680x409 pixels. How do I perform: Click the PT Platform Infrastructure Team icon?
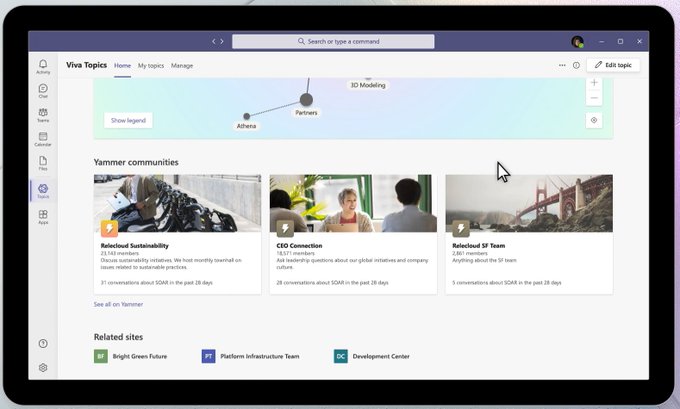pos(209,356)
